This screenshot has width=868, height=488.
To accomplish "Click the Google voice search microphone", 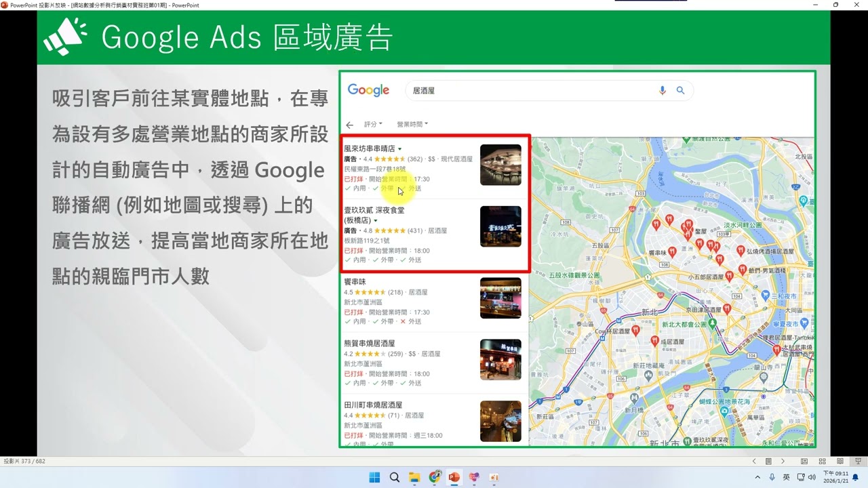I will [x=663, y=90].
